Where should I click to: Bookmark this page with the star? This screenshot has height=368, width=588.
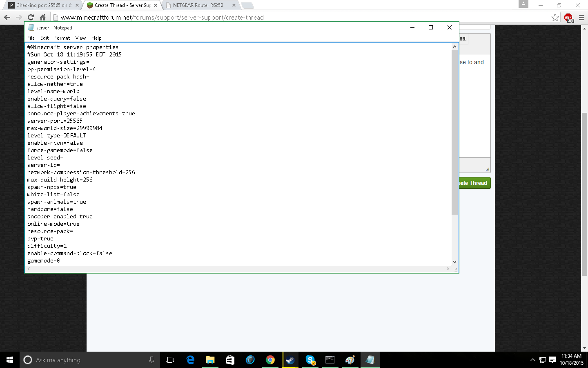tap(555, 17)
